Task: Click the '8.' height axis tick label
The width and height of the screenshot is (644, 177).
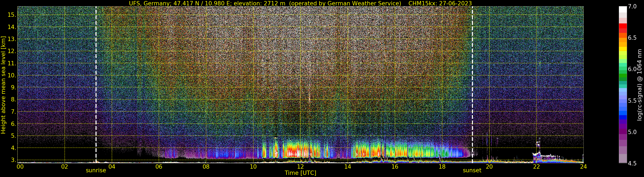Action: pos(14,100)
